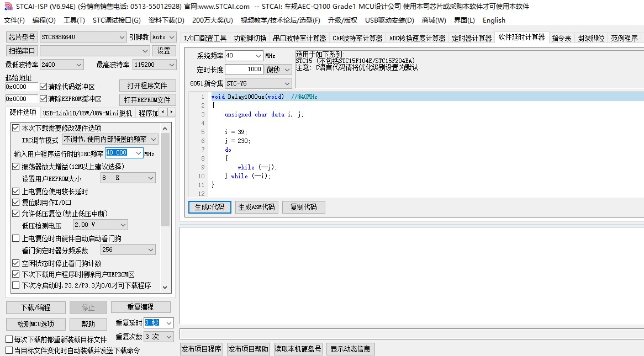The image size is (644, 356).
Task: Click 设置 button next to serial port
Action: 164,51
